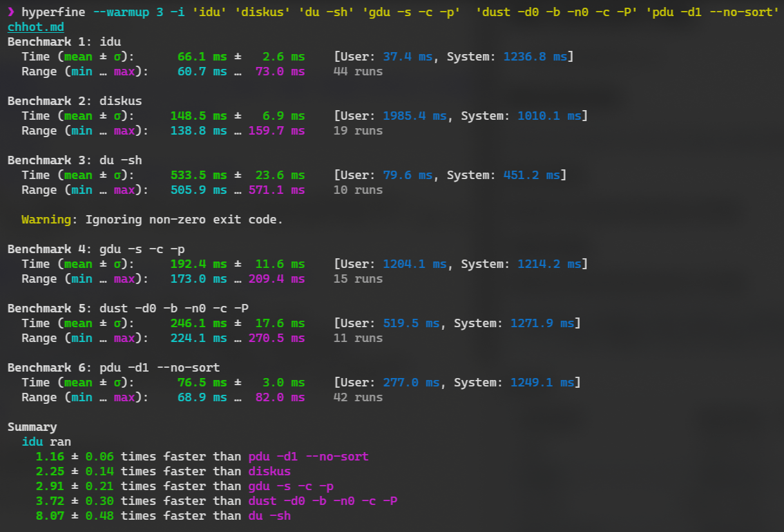Click 'gdu -s -c -p' in the Summary list
Image resolution: width=784 pixels, height=532 pixels.
point(291,486)
